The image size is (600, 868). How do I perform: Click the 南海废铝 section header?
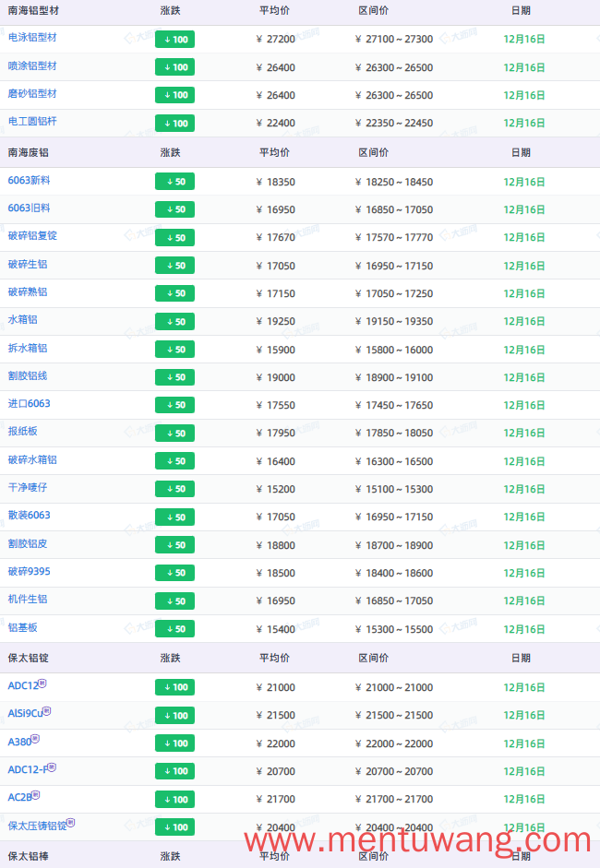(29, 152)
